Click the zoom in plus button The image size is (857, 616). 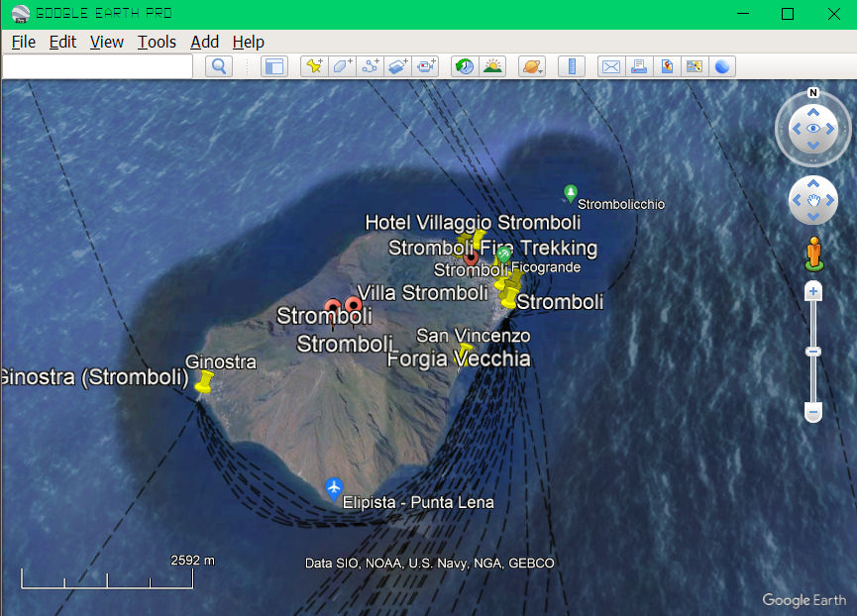click(x=813, y=292)
